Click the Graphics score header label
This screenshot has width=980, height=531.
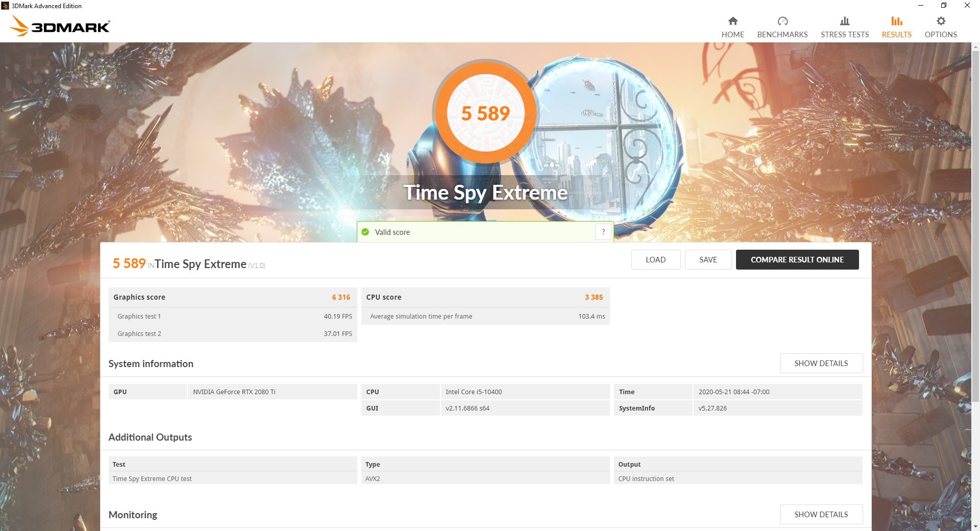pyautogui.click(x=139, y=297)
